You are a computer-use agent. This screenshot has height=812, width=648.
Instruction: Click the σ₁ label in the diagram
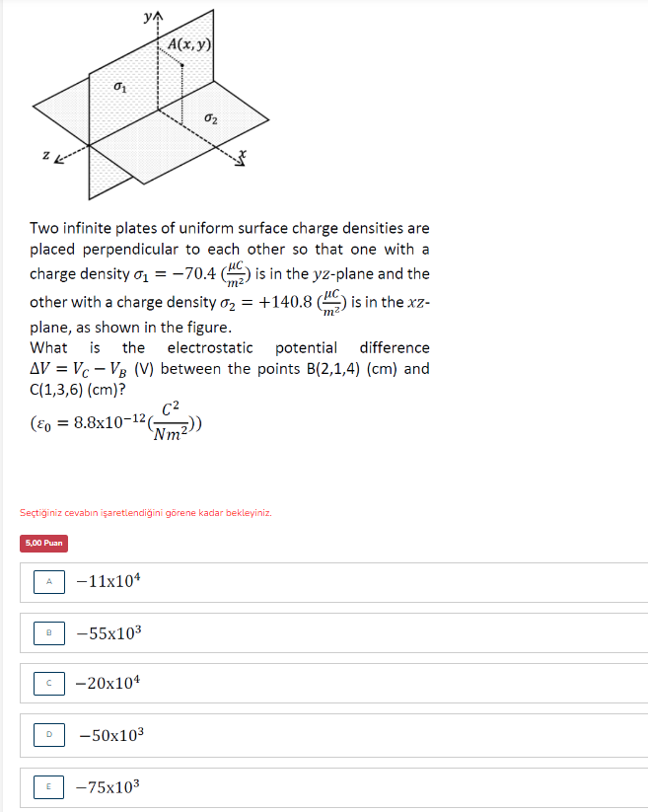[122, 86]
